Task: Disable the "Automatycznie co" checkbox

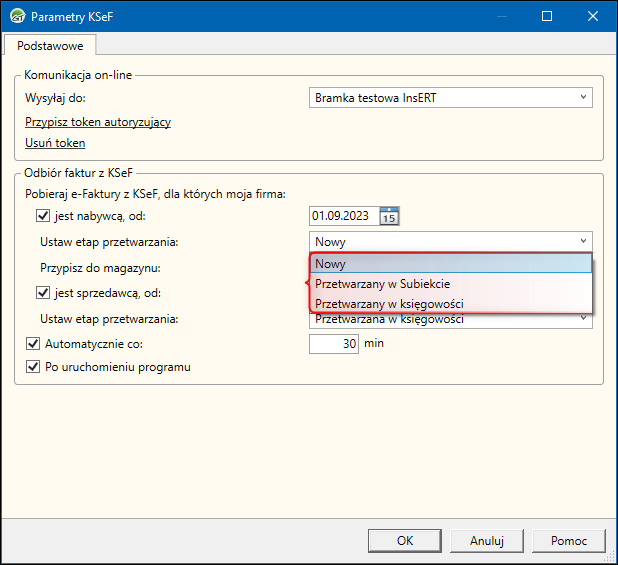Action: click(32, 343)
